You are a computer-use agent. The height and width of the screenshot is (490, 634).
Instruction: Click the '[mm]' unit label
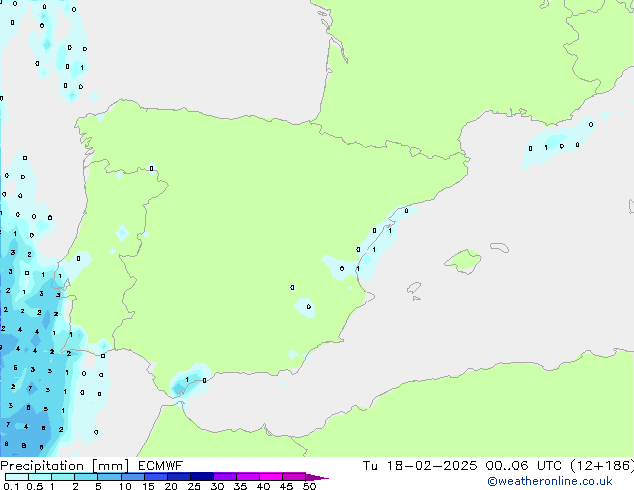click(110, 466)
